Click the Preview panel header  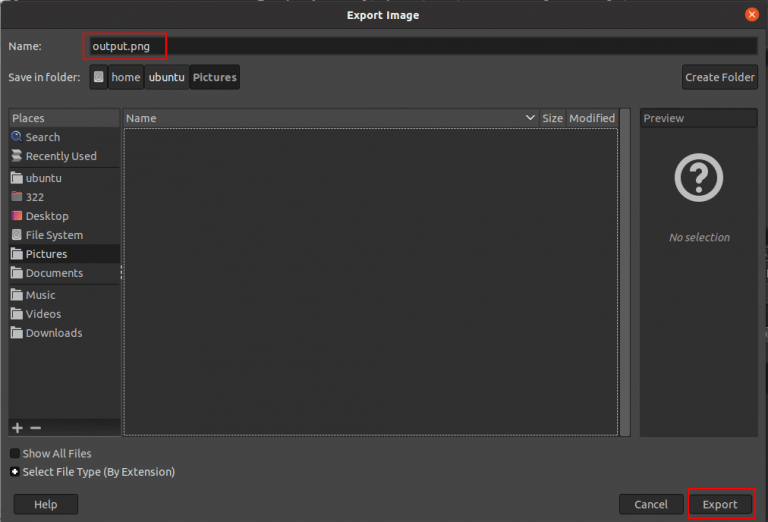tap(698, 118)
